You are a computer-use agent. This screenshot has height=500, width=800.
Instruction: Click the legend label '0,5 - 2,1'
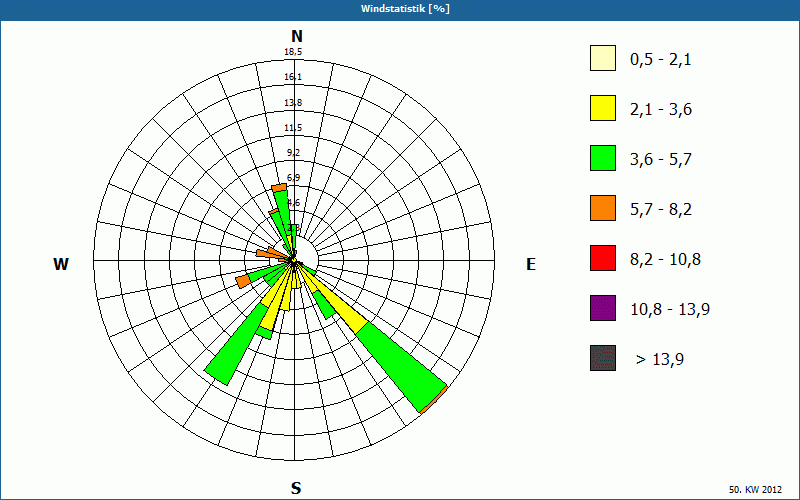click(x=661, y=60)
